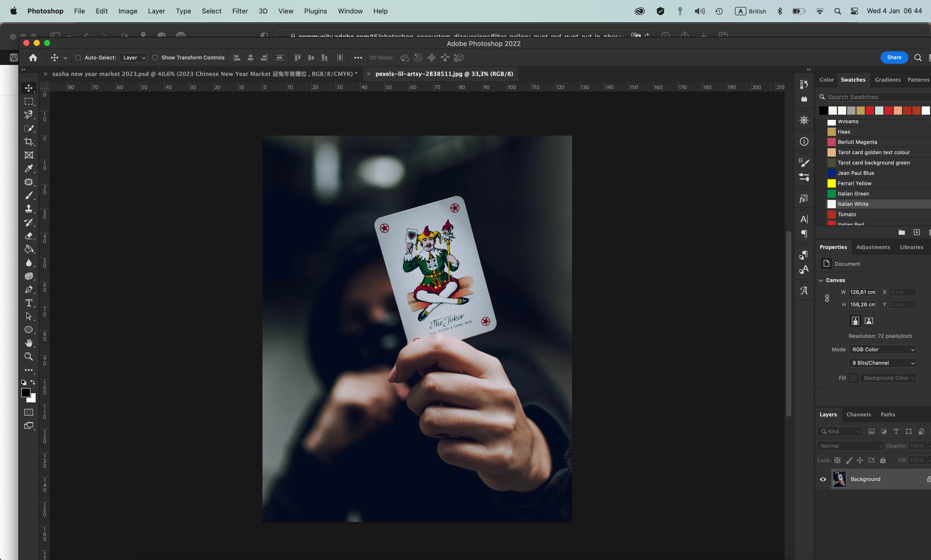The width and height of the screenshot is (931, 560).
Task: Select the Clone Stamp tool
Action: tap(29, 209)
